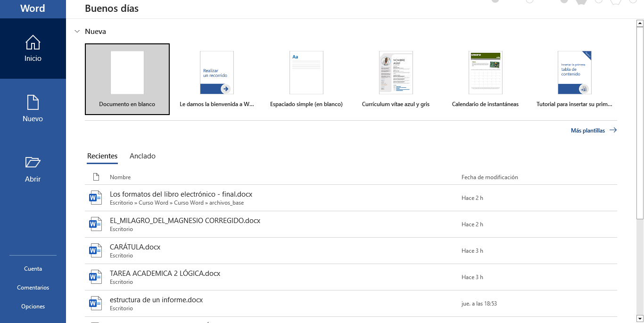Open the Abrir file section

(x=33, y=169)
